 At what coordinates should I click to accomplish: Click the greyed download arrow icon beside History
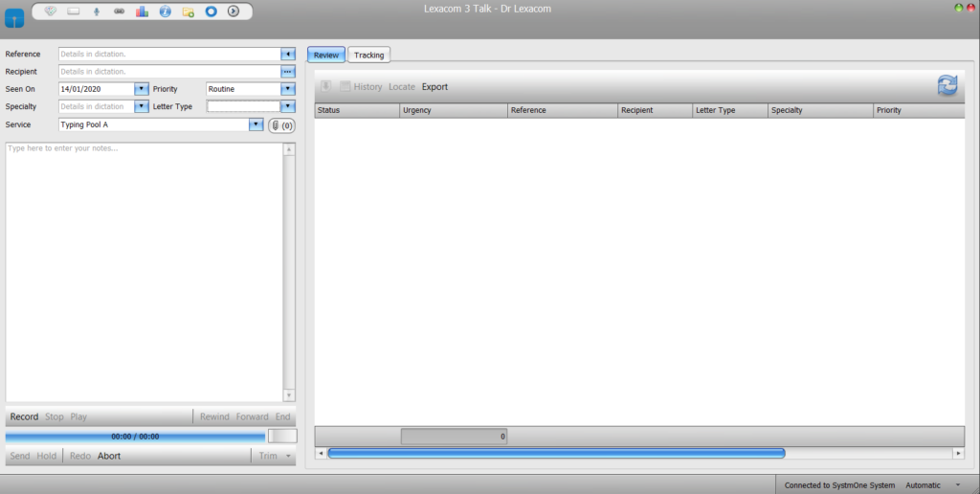(325, 86)
